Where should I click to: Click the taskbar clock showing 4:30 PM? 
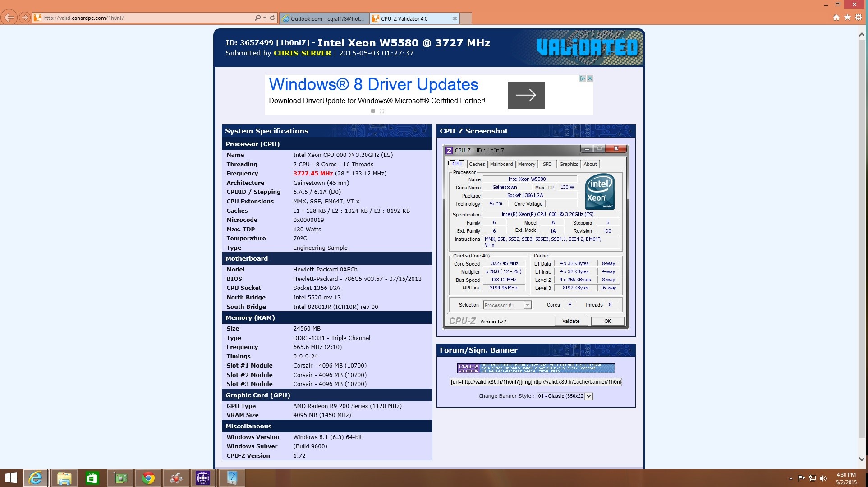[x=846, y=478]
